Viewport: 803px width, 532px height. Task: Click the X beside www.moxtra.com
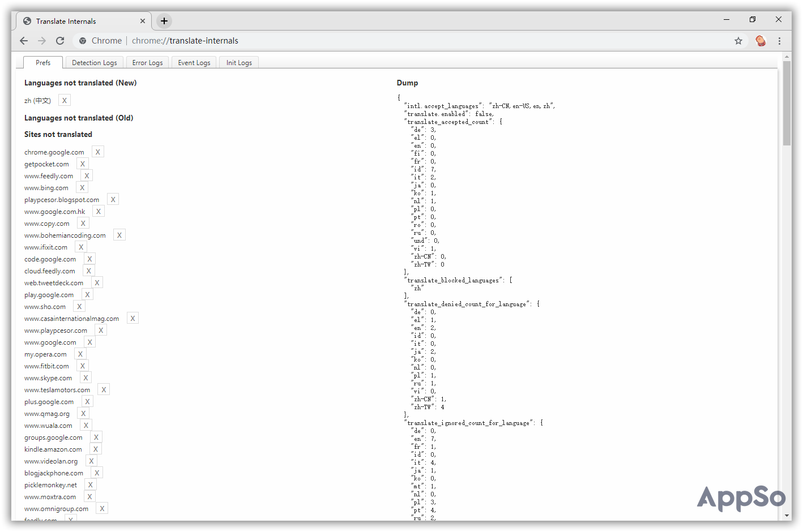(x=89, y=497)
